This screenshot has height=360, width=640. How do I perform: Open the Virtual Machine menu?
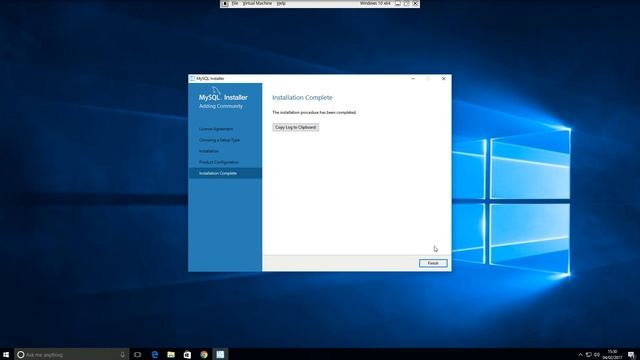pos(257,3)
